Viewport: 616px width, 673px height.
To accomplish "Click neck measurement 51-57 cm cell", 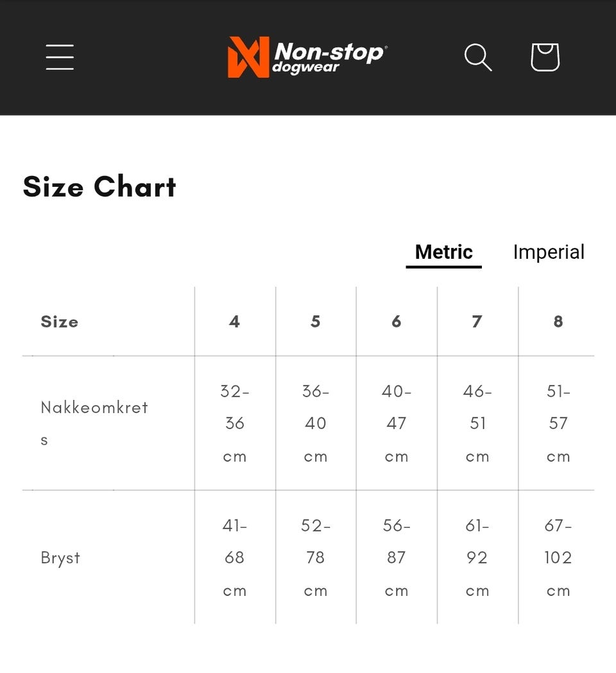I will click(558, 423).
